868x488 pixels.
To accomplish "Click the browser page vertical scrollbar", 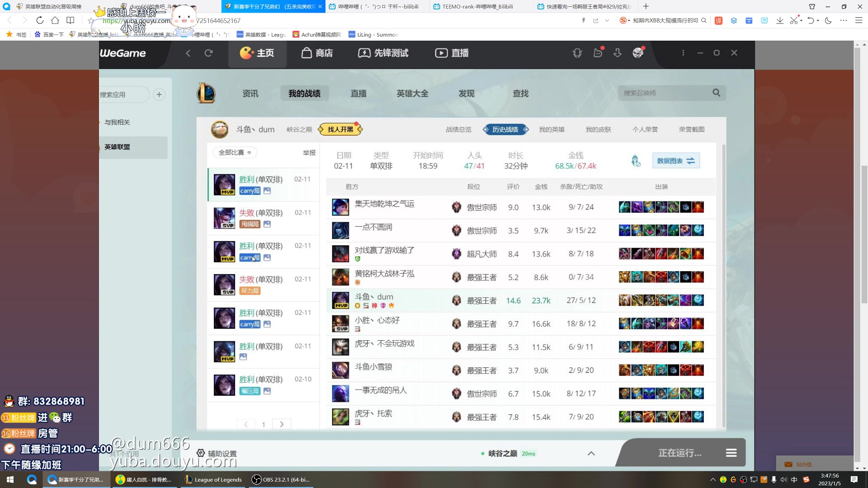I will [864, 235].
